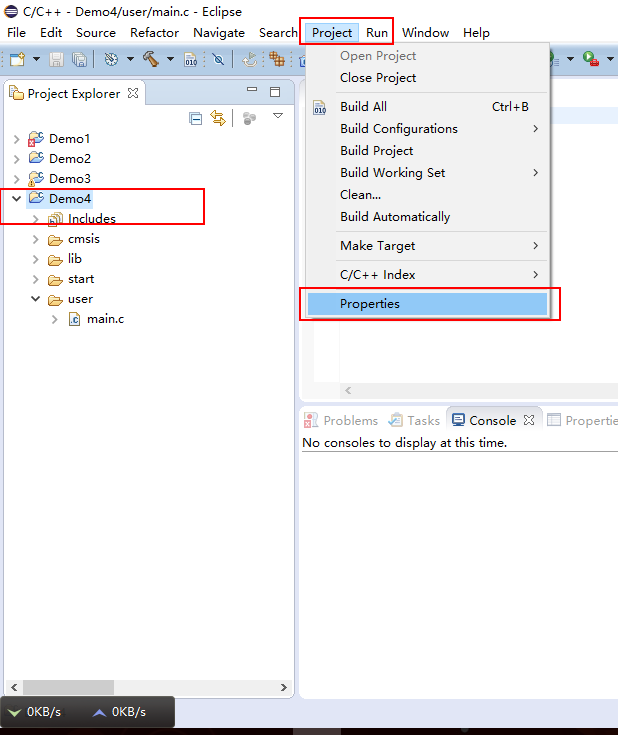This screenshot has width=618, height=735.
Task: Open the Refactor menu
Action: 154,33
